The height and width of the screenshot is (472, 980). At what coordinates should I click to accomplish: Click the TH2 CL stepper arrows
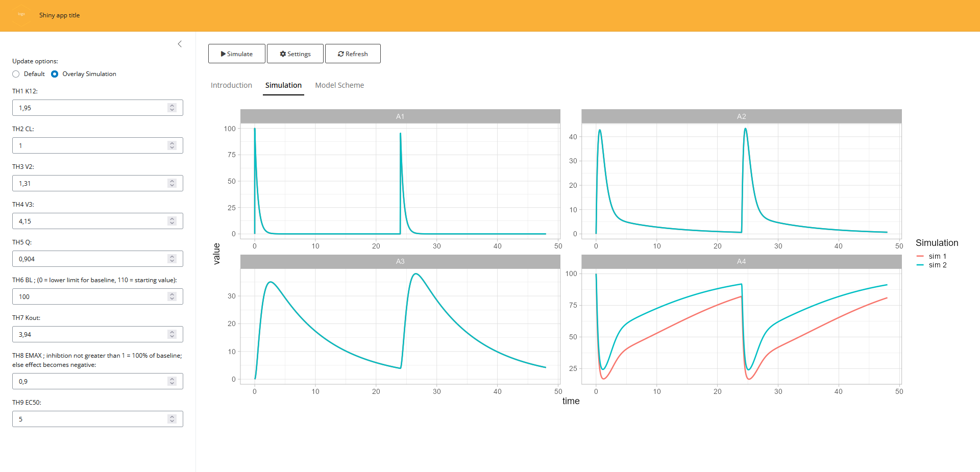click(172, 145)
